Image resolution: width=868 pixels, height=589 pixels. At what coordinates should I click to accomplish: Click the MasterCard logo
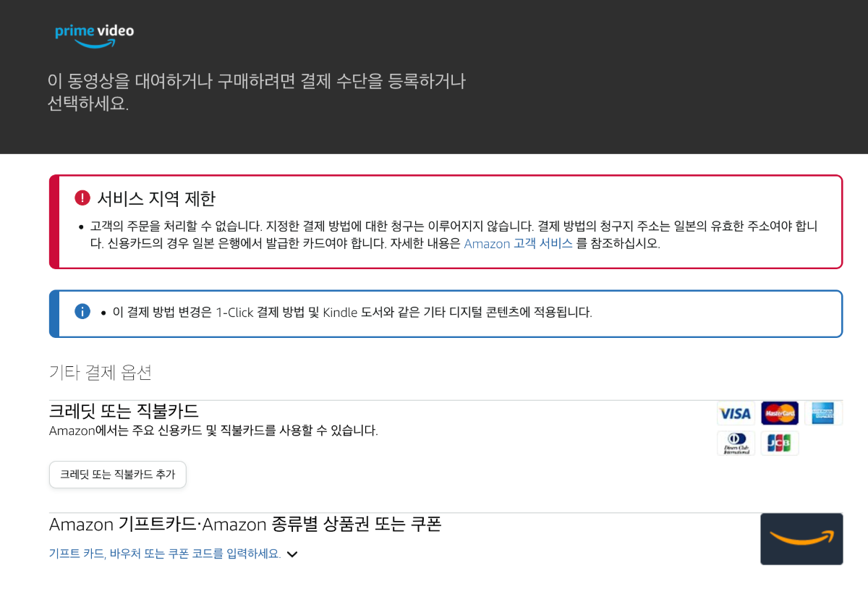[780, 413]
